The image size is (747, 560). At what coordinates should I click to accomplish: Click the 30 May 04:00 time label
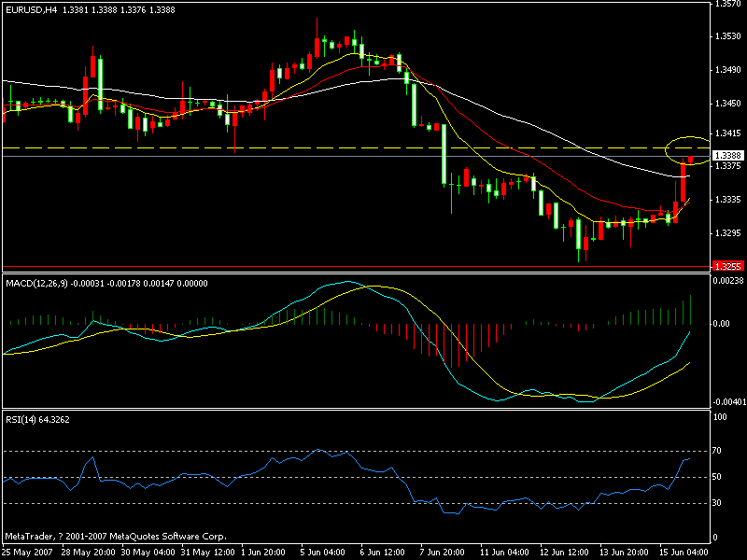click(148, 553)
